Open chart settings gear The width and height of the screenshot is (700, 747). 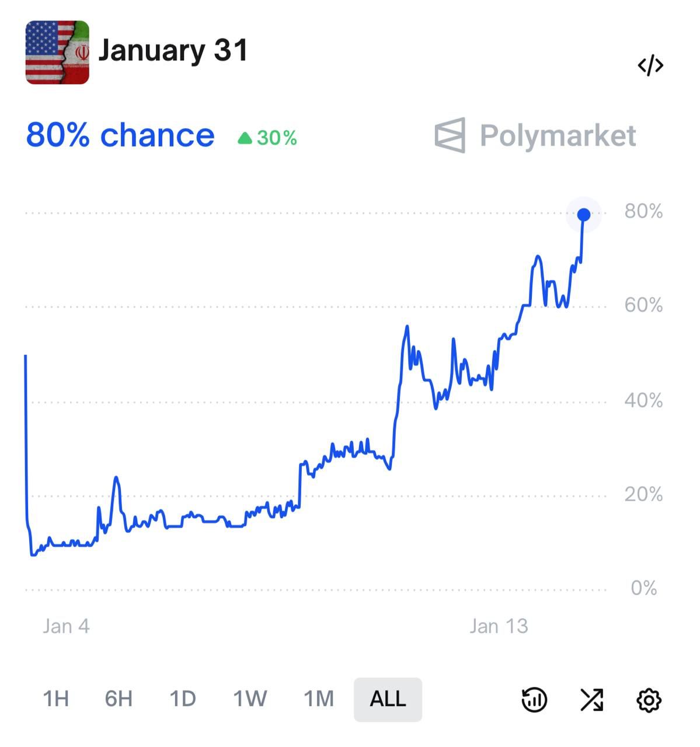(649, 700)
